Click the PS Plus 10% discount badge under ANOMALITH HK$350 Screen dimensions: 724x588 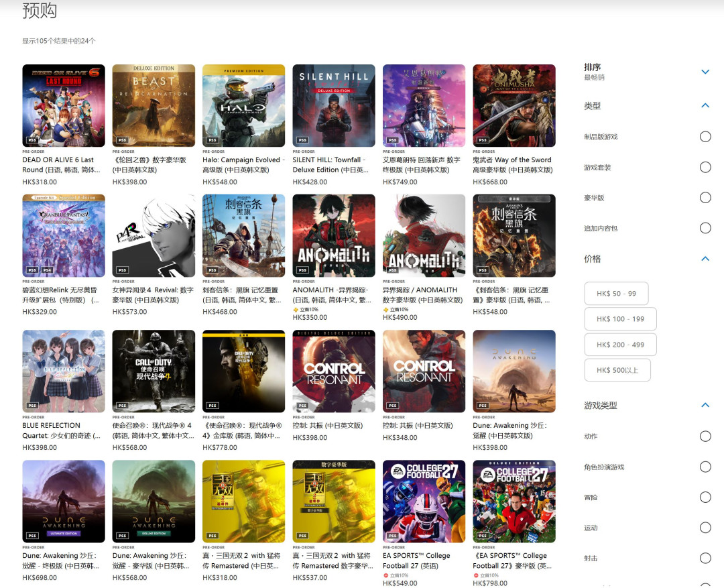point(306,310)
